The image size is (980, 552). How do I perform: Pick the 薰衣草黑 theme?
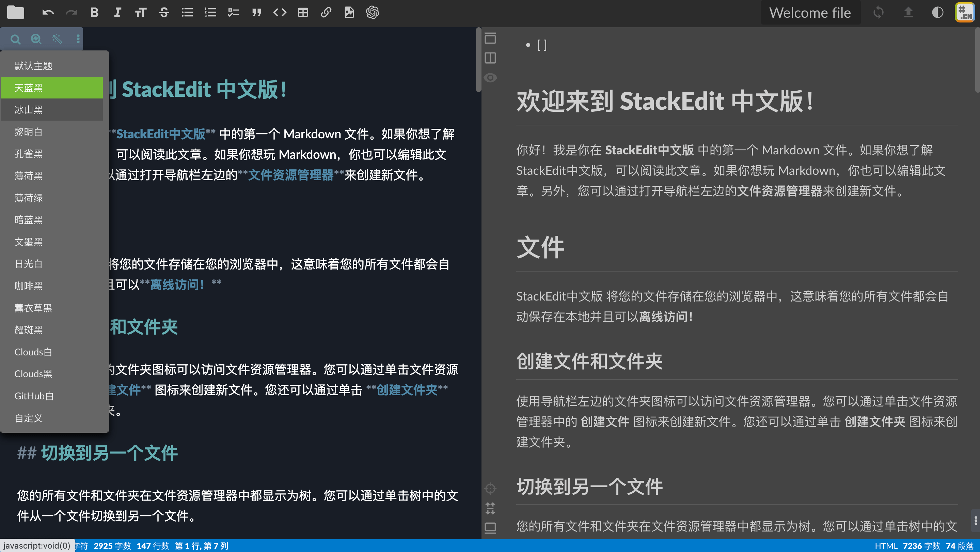[x=52, y=308]
